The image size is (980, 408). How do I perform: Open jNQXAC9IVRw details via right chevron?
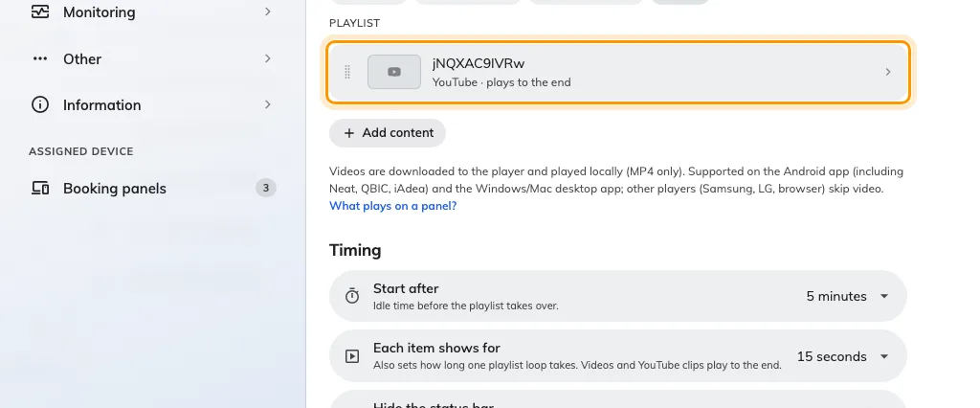[x=887, y=72]
